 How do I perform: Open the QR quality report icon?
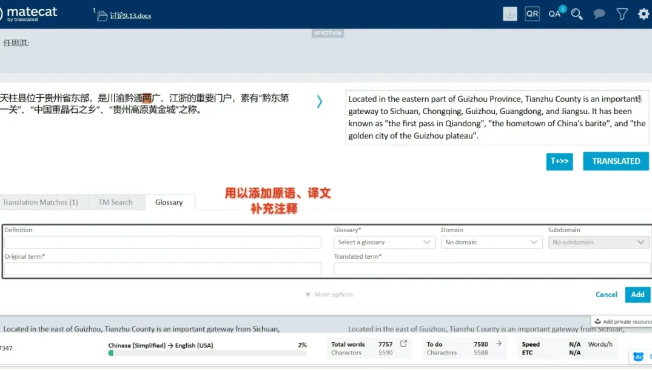(x=532, y=14)
